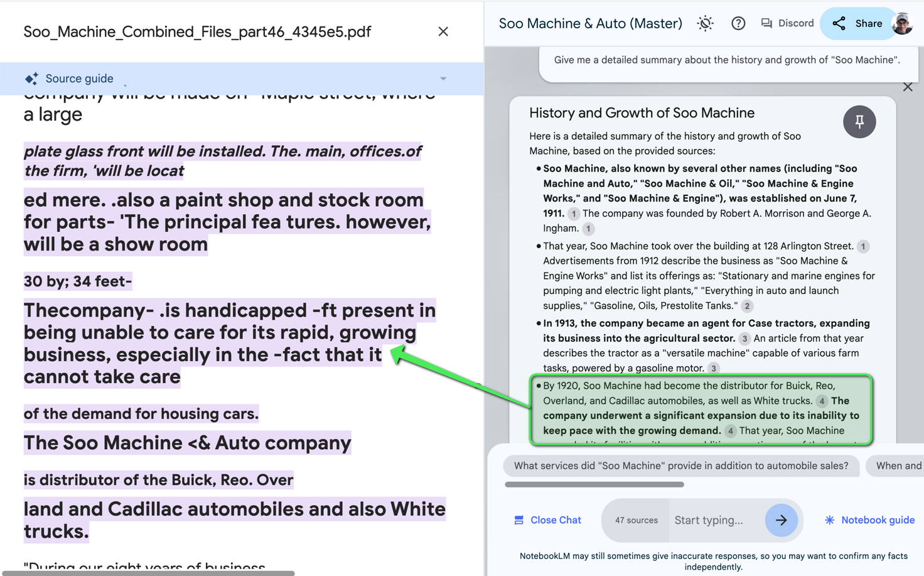This screenshot has height=576, width=924.
Task: Send message with arrow button
Action: pyautogui.click(x=782, y=520)
